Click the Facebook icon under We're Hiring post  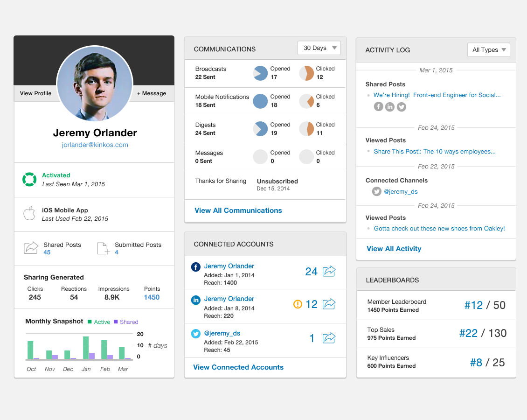point(379,107)
